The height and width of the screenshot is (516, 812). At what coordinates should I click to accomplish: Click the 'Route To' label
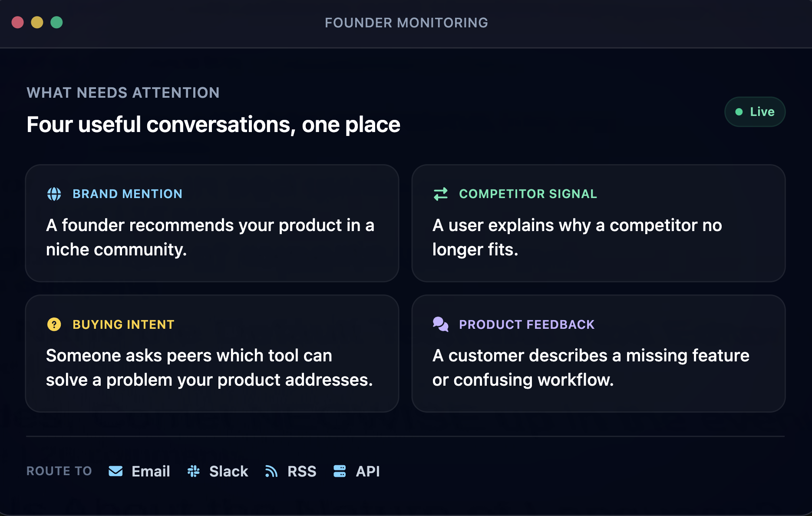point(59,471)
